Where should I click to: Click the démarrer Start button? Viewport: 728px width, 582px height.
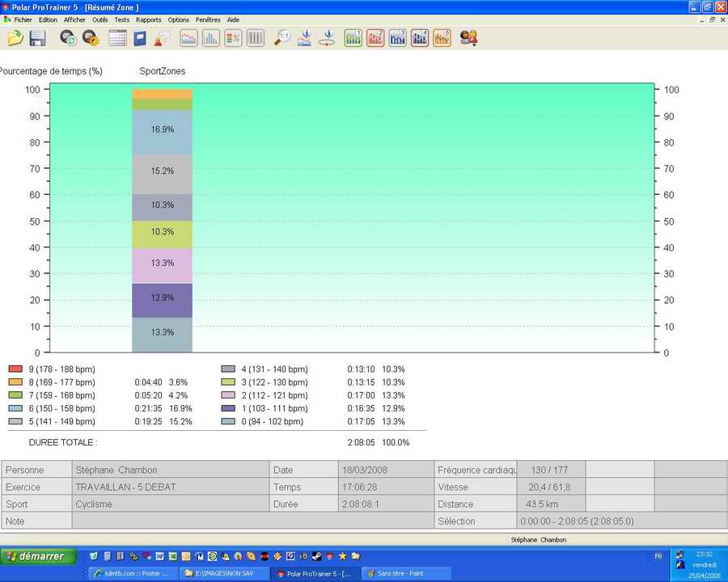pyautogui.click(x=39, y=556)
